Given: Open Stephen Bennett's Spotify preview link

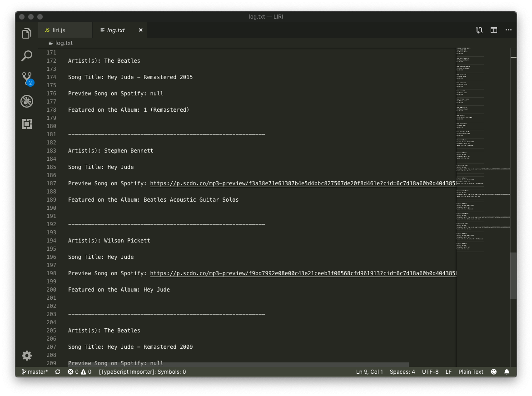Looking at the screenshot, I should 303,183.
